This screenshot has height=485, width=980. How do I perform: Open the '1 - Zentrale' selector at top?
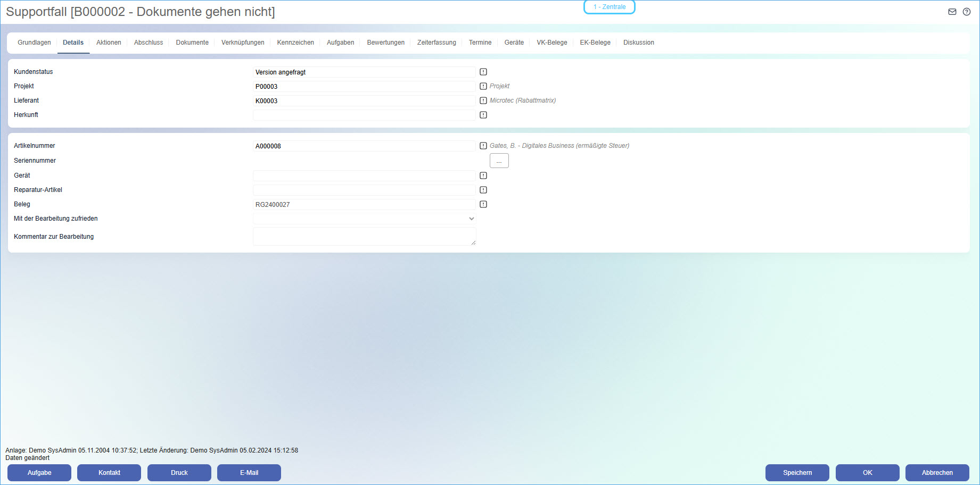point(610,7)
